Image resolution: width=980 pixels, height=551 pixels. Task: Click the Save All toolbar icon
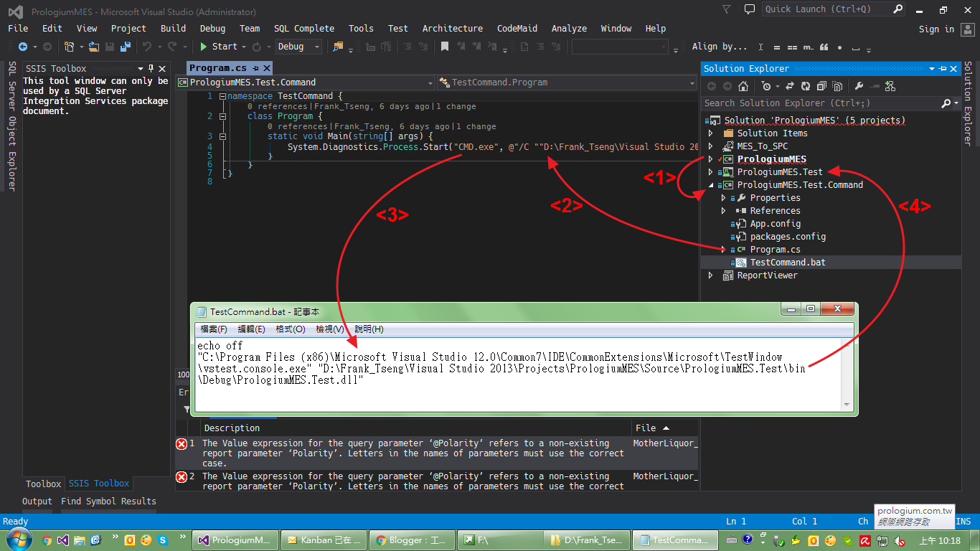[x=124, y=47]
